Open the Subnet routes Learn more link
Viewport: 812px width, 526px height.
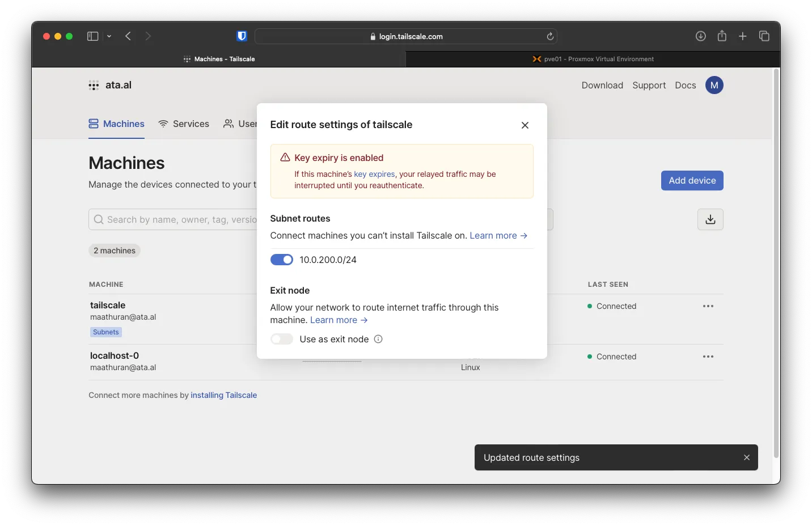498,235
